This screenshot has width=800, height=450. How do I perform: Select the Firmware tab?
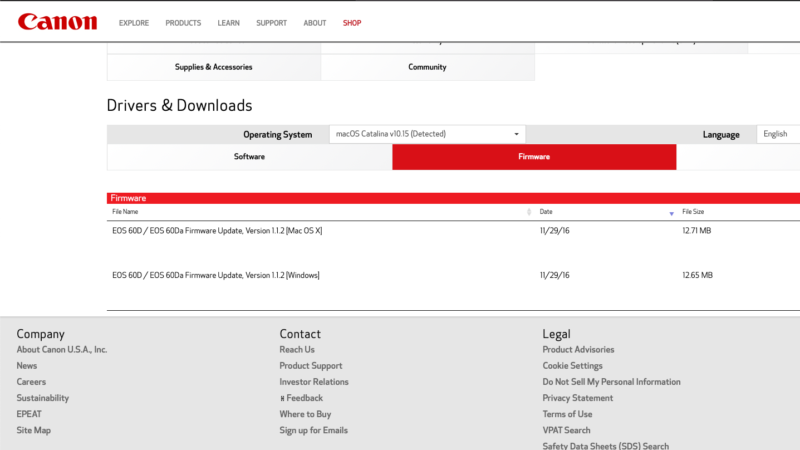point(534,157)
